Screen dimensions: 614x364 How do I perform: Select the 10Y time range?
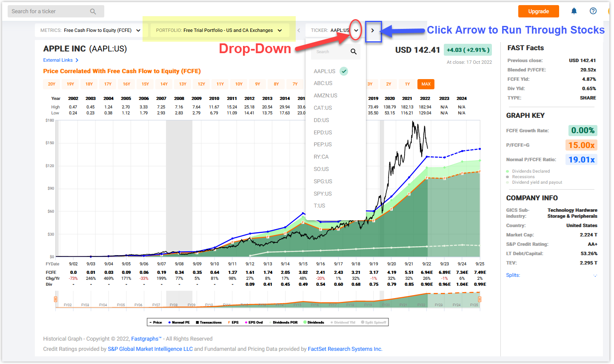239,84
